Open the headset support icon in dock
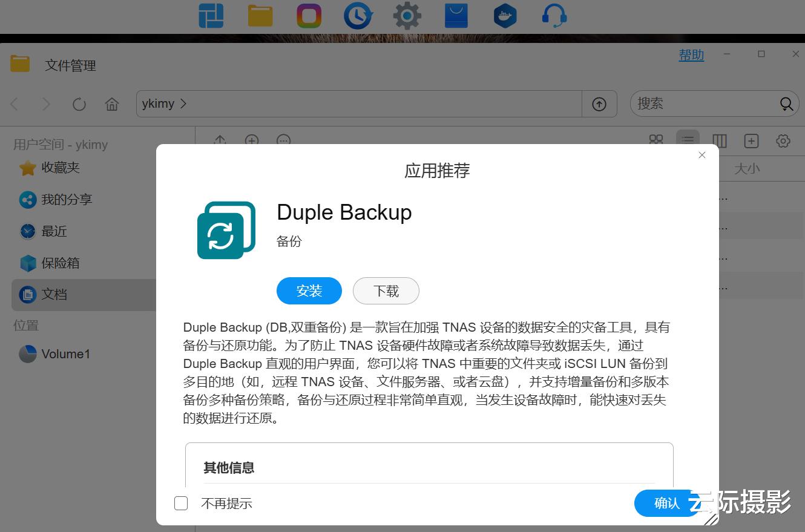This screenshot has height=532, width=805. pyautogui.click(x=554, y=16)
